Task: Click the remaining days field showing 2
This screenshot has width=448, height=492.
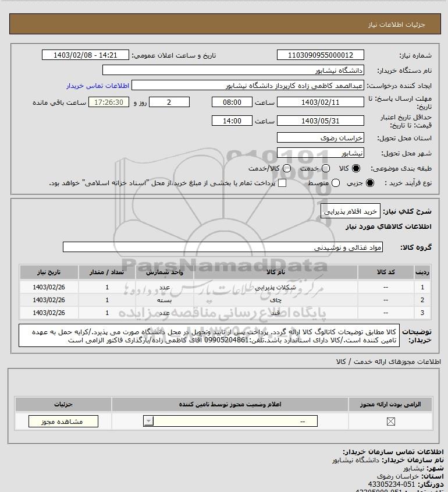Action: 169,102
